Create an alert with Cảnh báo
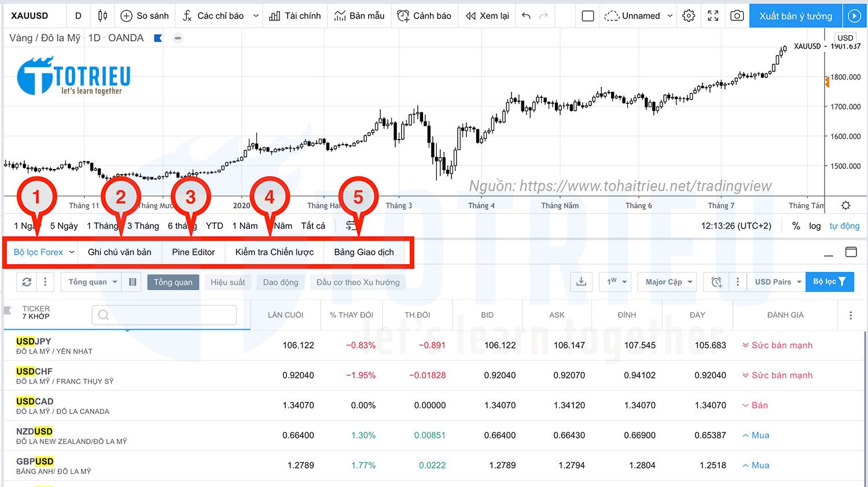 tap(424, 16)
